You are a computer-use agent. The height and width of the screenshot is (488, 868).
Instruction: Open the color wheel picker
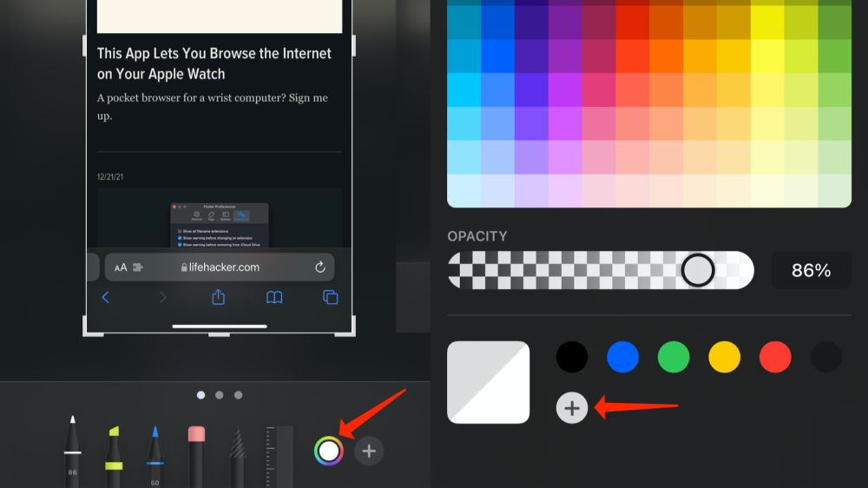click(328, 451)
